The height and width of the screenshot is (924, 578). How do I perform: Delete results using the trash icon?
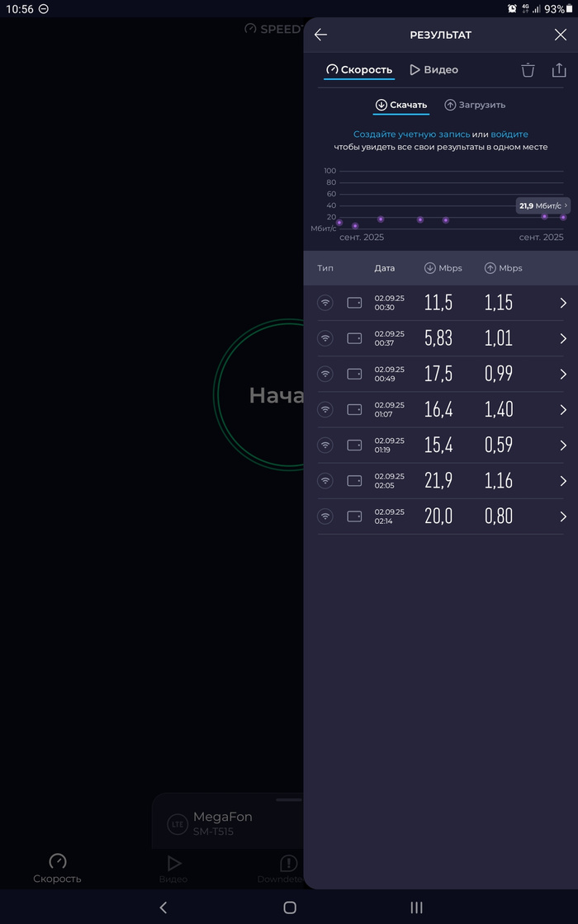click(528, 70)
